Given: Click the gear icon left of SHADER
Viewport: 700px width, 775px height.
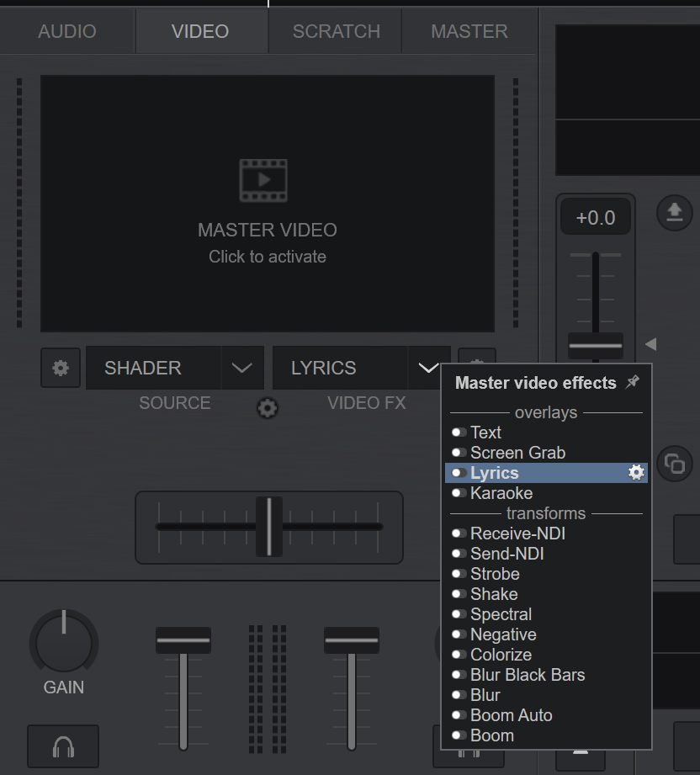Looking at the screenshot, I should click(x=61, y=369).
